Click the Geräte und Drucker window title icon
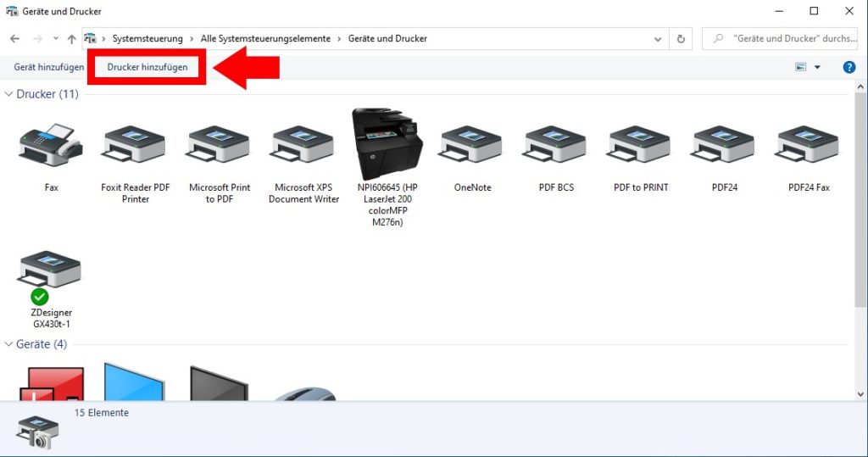Screen dimensions: 868x457 [12, 11]
